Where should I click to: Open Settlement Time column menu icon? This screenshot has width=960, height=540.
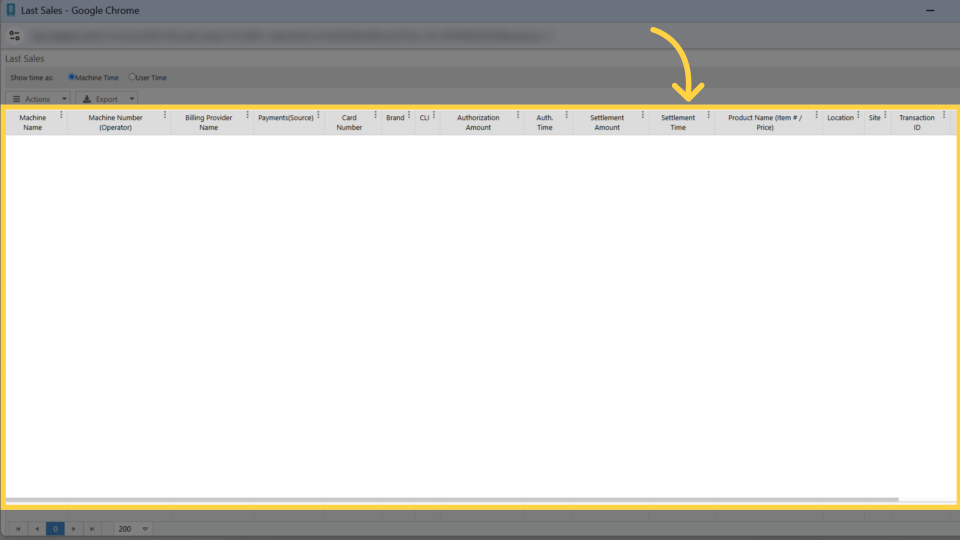708,115
